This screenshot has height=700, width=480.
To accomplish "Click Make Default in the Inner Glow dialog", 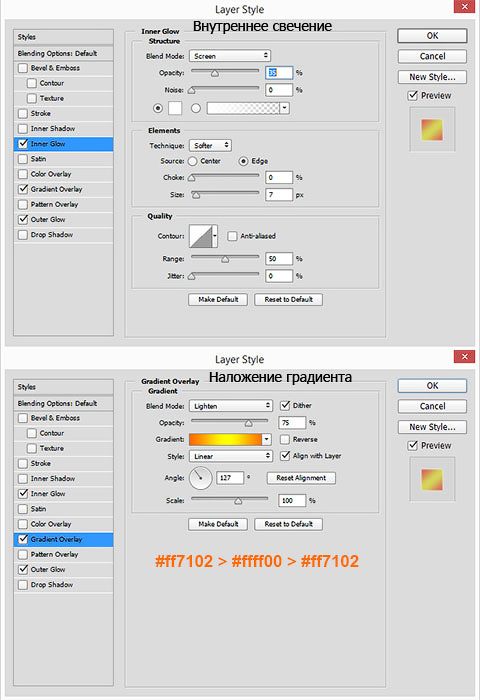I will (218, 300).
